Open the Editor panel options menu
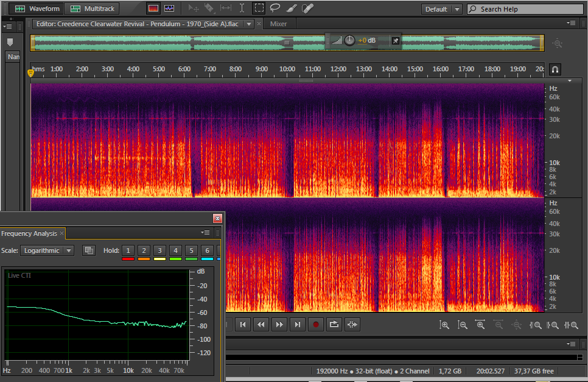This screenshot has height=382, width=588. tap(571, 23)
